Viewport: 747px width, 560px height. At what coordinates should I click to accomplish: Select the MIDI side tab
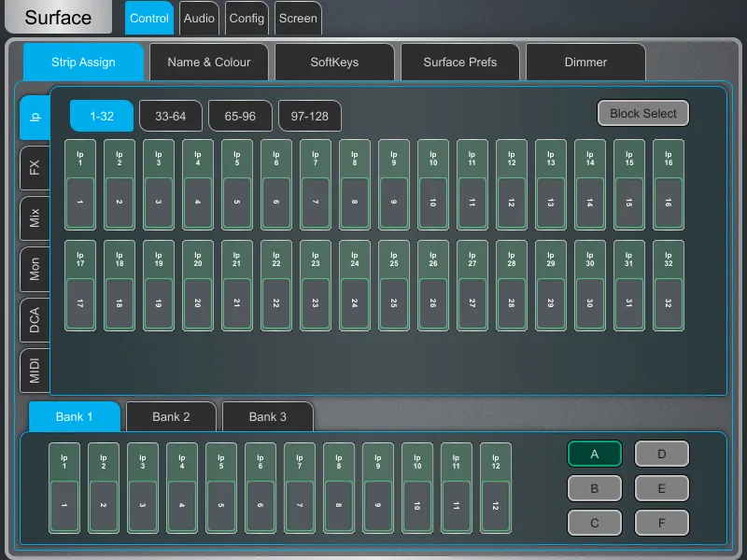35,371
